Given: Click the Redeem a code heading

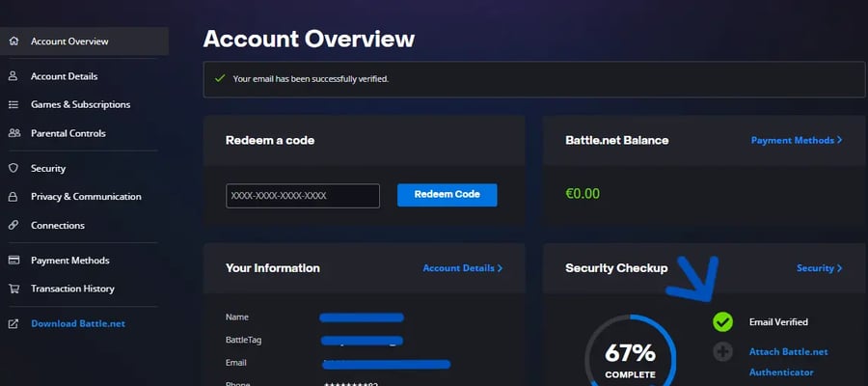Looking at the screenshot, I should [270, 140].
